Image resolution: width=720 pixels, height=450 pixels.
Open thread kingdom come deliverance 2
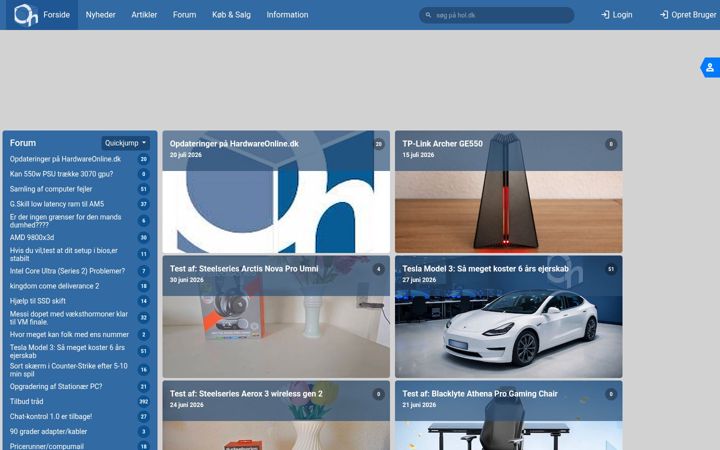(55, 286)
